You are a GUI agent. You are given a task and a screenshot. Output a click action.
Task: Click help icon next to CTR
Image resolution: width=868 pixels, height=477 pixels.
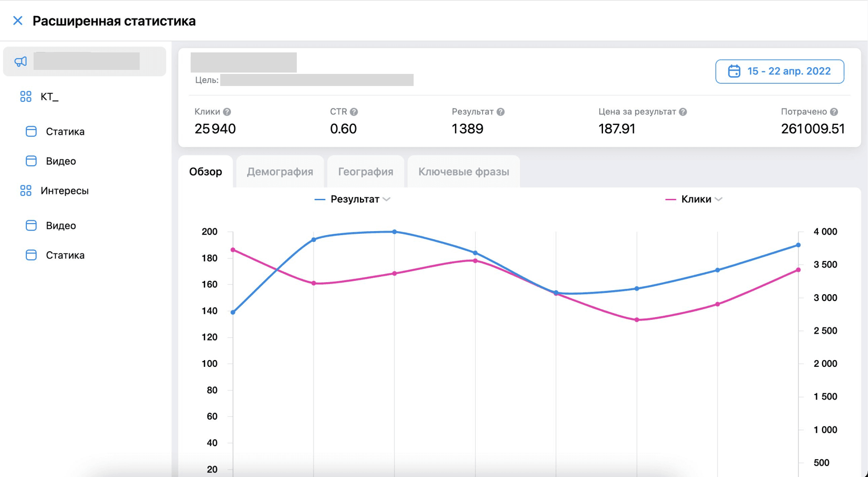coord(354,112)
